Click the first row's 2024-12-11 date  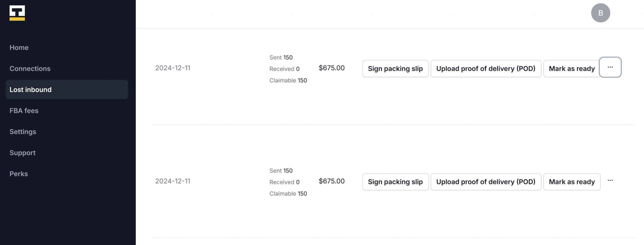tap(173, 68)
